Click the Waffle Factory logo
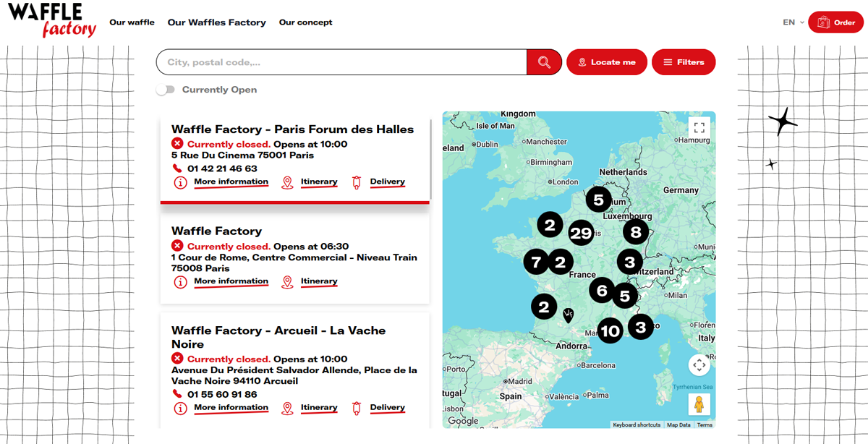Image resolution: width=868 pixels, height=444 pixels. click(52, 20)
